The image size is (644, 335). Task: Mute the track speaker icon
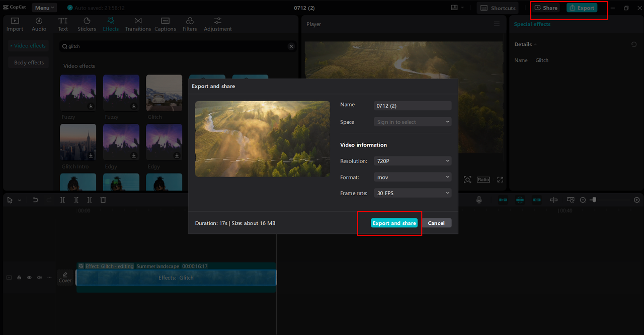pos(39,277)
